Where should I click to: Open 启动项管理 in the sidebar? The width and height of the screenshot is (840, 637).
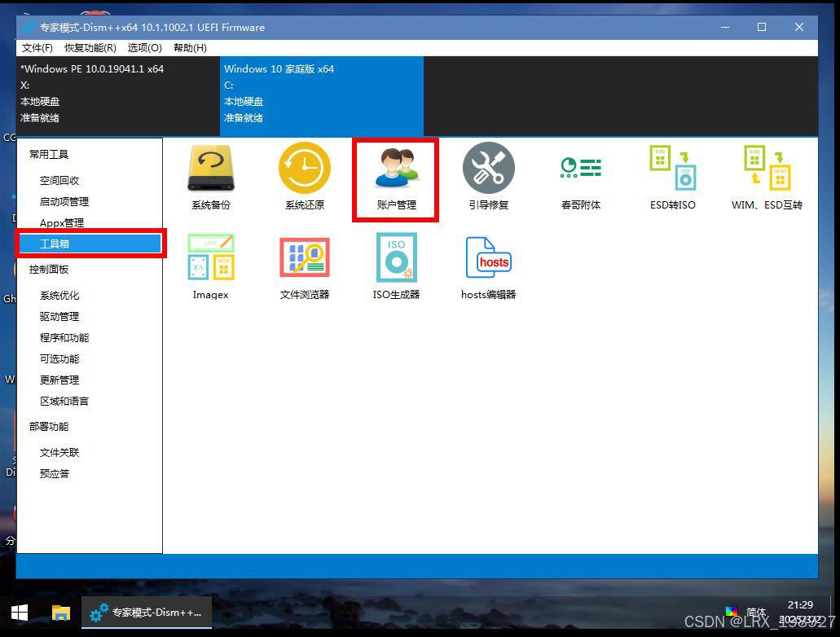64,201
